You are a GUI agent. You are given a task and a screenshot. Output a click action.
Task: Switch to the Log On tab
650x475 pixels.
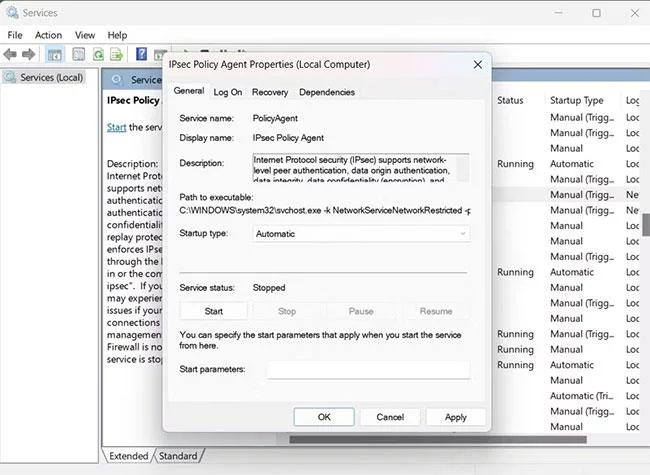[x=228, y=92]
